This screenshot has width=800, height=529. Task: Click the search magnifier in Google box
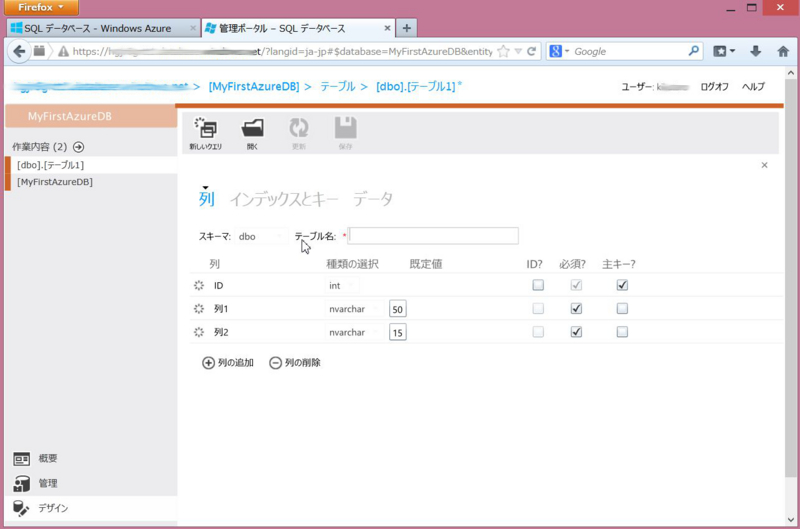[x=693, y=51]
